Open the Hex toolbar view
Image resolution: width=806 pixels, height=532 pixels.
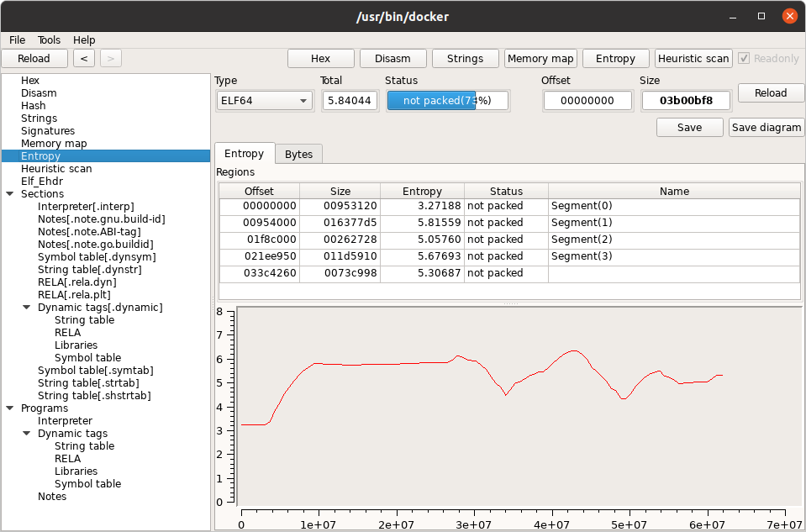321,59
